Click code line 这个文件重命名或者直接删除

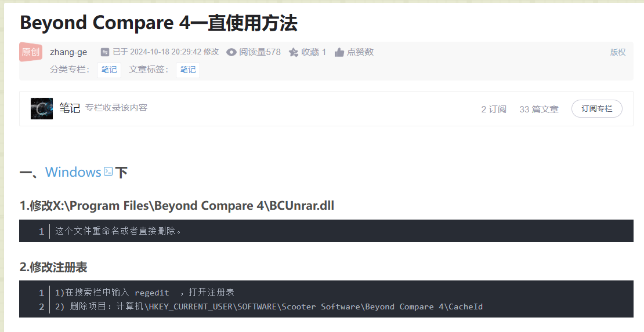[x=118, y=231]
